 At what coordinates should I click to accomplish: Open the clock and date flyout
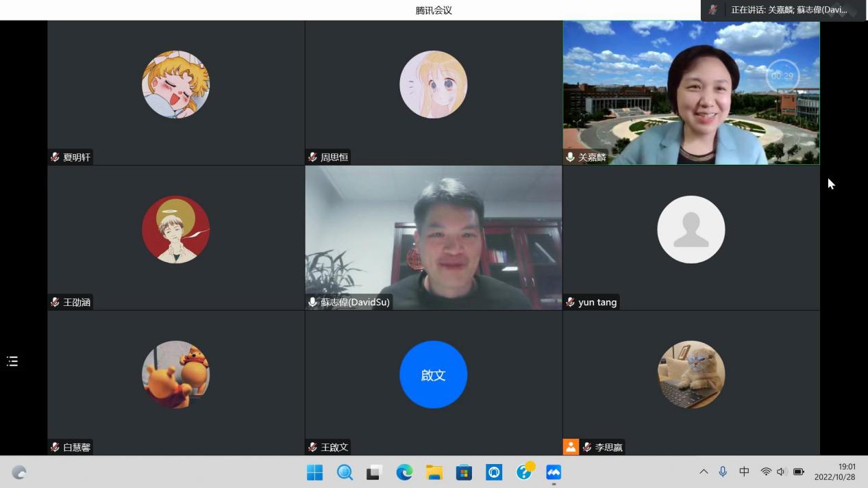[835, 472]
